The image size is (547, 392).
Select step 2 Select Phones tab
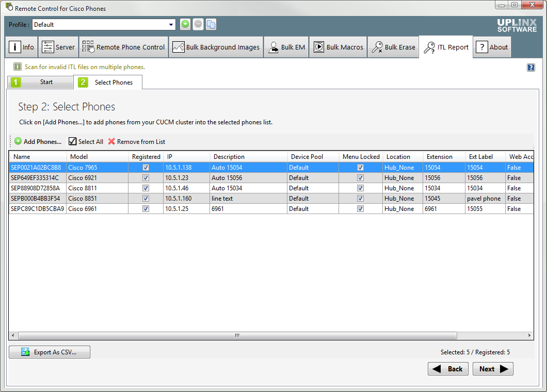click(x=108, y=83)
